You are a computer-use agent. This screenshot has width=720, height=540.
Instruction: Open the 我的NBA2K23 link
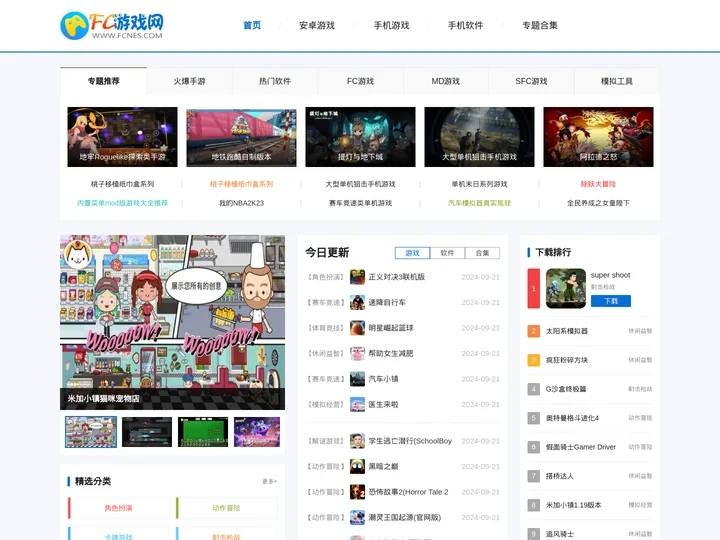241,203
